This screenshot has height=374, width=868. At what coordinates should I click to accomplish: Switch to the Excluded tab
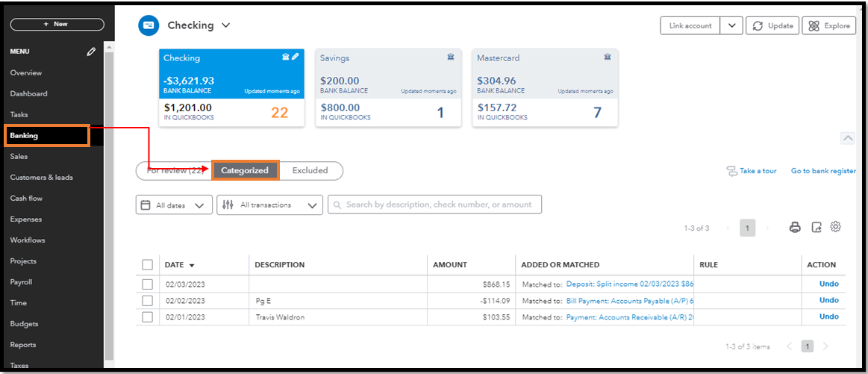pyautogui.click(x=310, y=171)
